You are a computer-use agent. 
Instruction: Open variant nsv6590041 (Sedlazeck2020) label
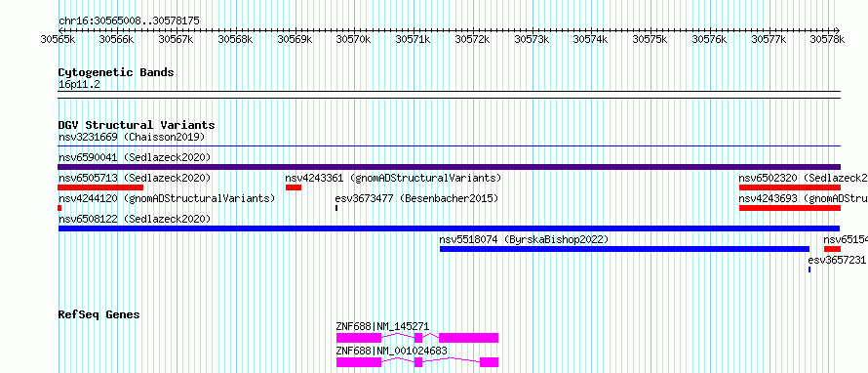point(135,157)
